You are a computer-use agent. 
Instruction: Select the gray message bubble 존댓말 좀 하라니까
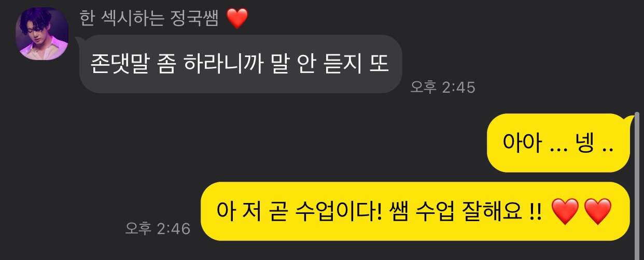(241, 64)
